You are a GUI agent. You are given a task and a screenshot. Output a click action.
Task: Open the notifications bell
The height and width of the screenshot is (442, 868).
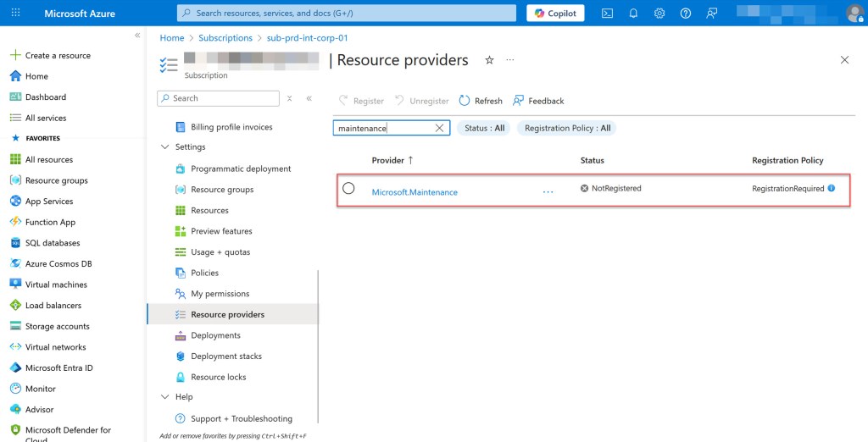[633, 14]
